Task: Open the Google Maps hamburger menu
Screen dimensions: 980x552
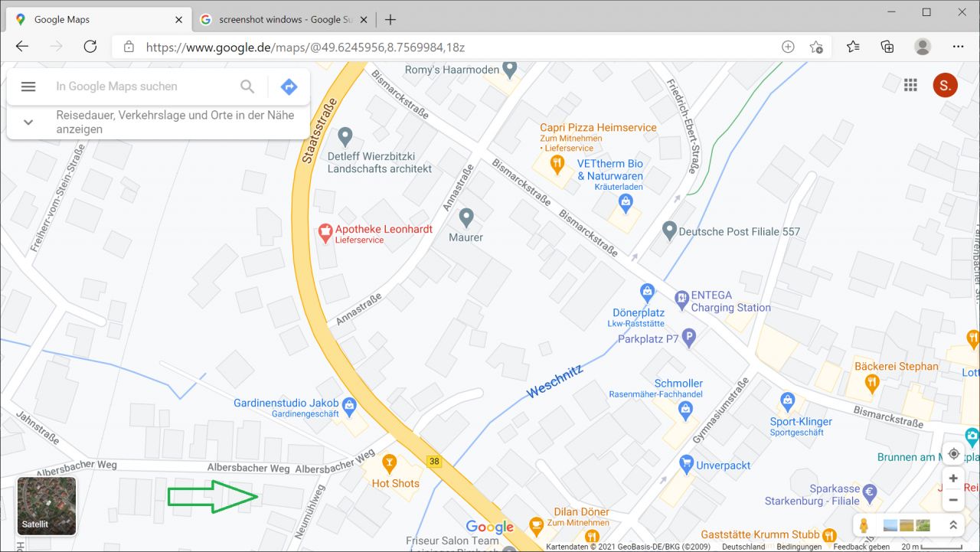Action: (x=28, y=87)
